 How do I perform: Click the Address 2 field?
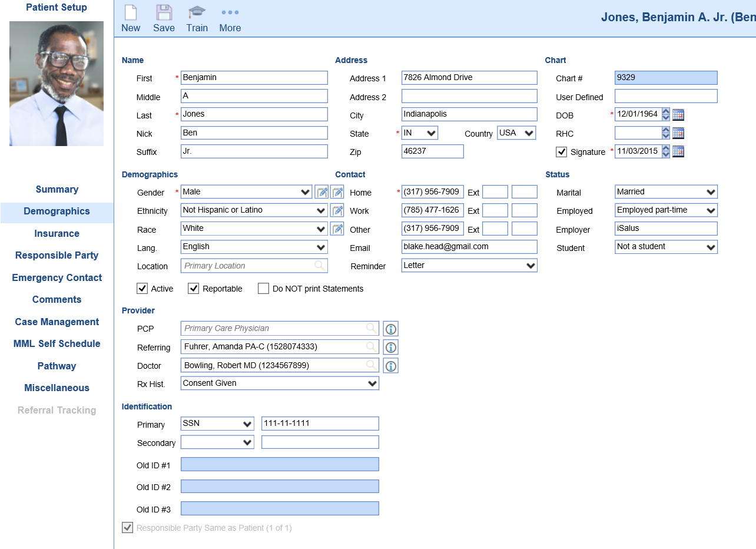tap(469, 96)
